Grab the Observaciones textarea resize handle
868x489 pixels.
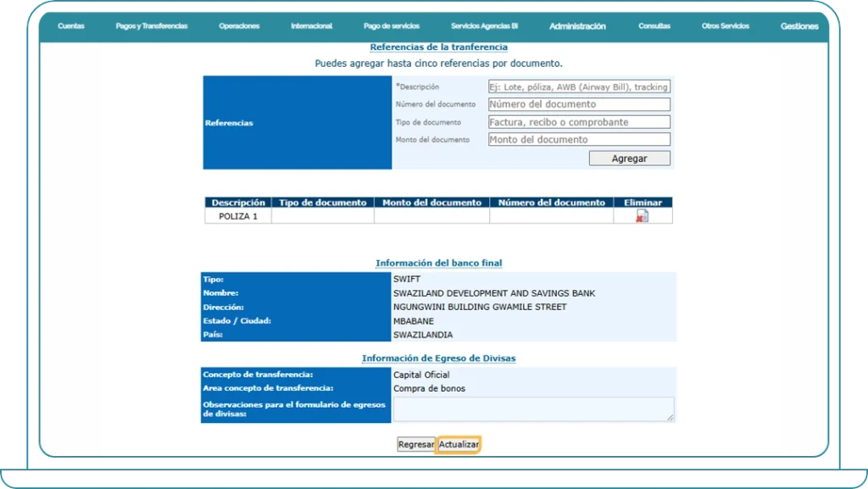coord(670,418)
